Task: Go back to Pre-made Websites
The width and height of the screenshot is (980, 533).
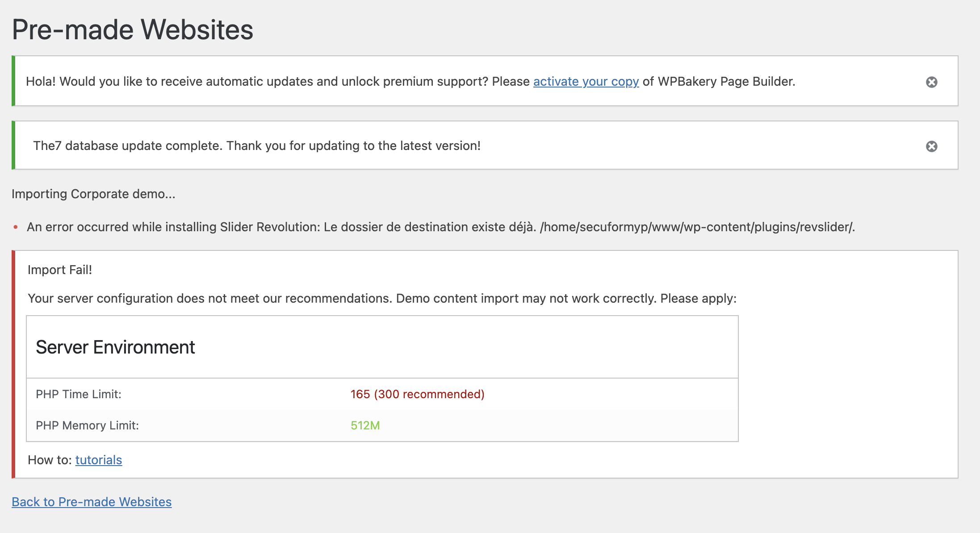Action: pos(92,502)
